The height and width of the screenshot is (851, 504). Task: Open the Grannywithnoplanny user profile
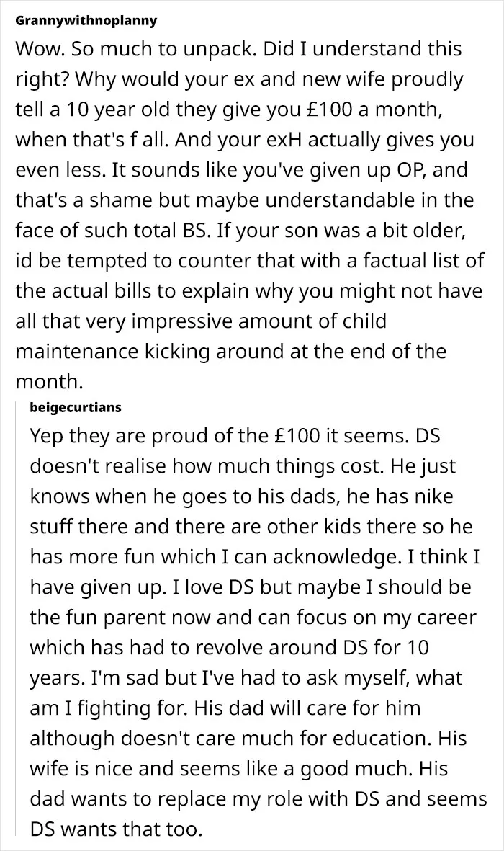86,21
